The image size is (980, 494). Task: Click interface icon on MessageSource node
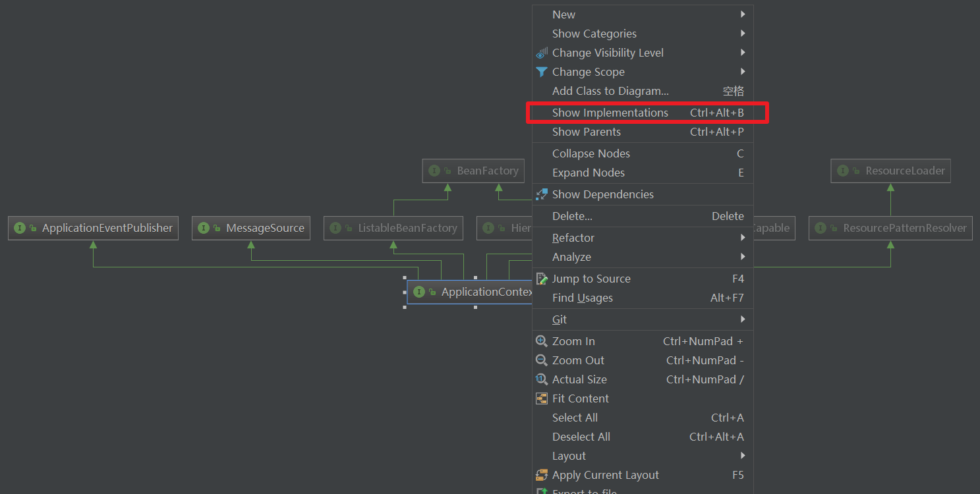tap(204, 228)
